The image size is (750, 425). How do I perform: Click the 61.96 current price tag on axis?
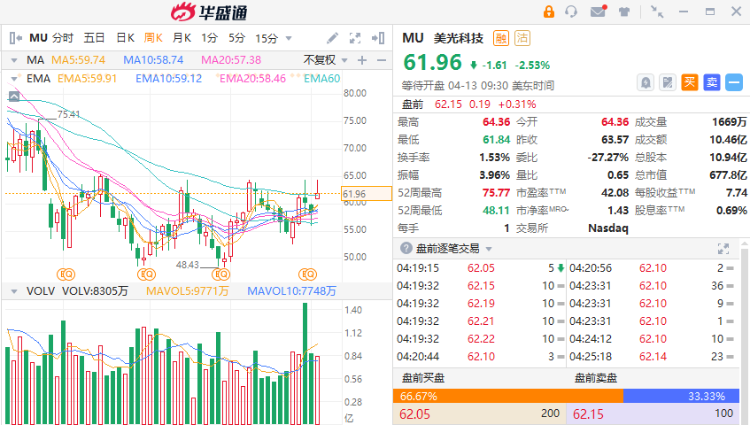(x=366, y=194)
